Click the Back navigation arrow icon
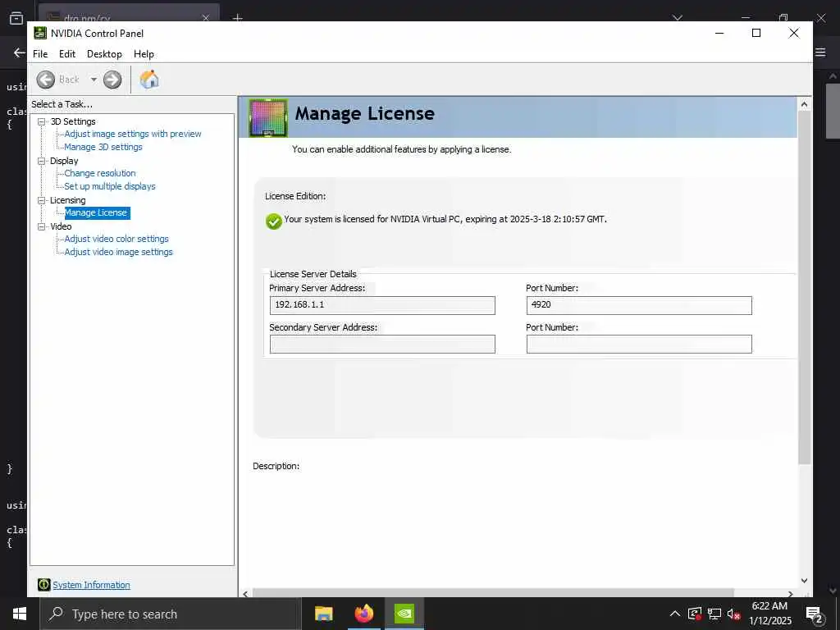This screenshot has height=630, width=840. click(46, 80)
